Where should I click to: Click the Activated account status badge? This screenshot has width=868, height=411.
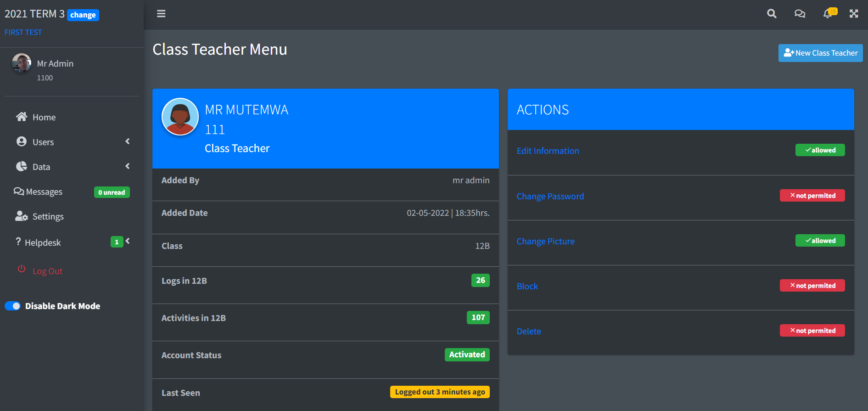coord(467,355)
